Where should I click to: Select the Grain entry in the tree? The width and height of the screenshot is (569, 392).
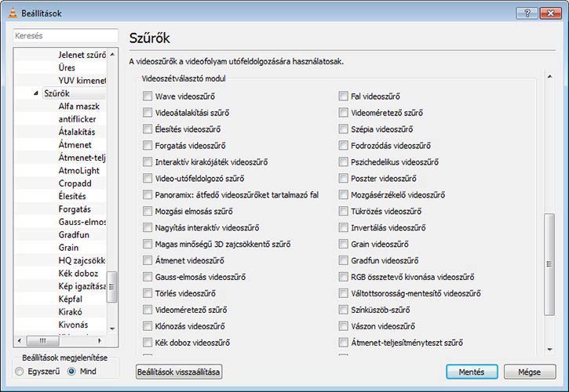tap(69, 247)
